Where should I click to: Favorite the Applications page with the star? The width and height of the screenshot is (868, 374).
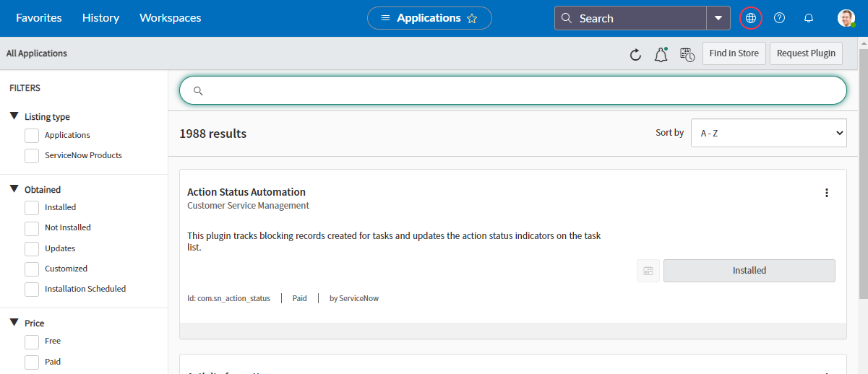(472, 19)
